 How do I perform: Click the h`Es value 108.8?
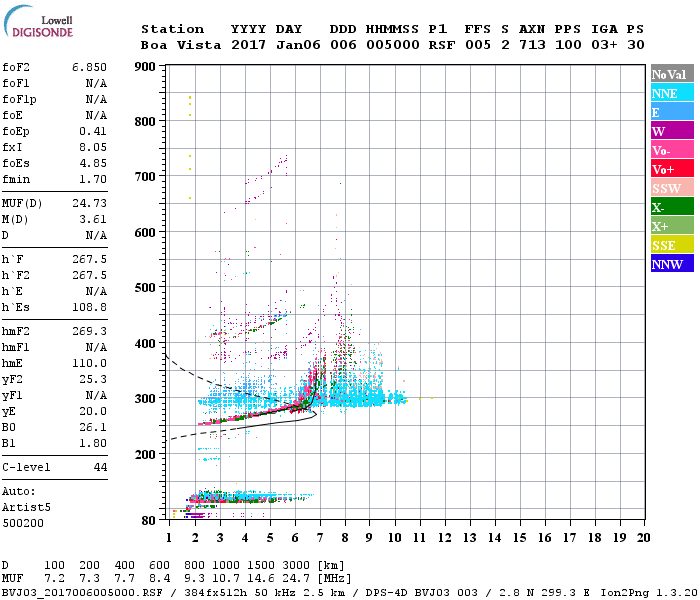pyautogui.click(x=90, y=308)
